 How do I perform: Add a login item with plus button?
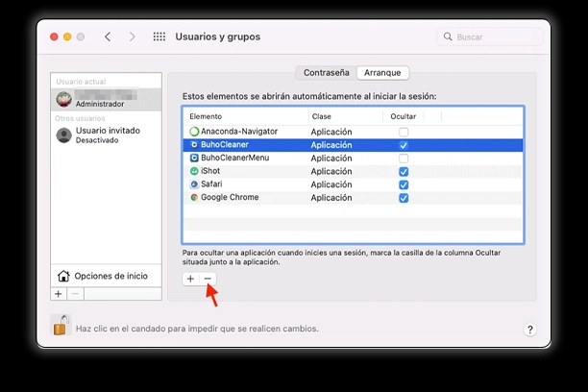coord(190,279)
